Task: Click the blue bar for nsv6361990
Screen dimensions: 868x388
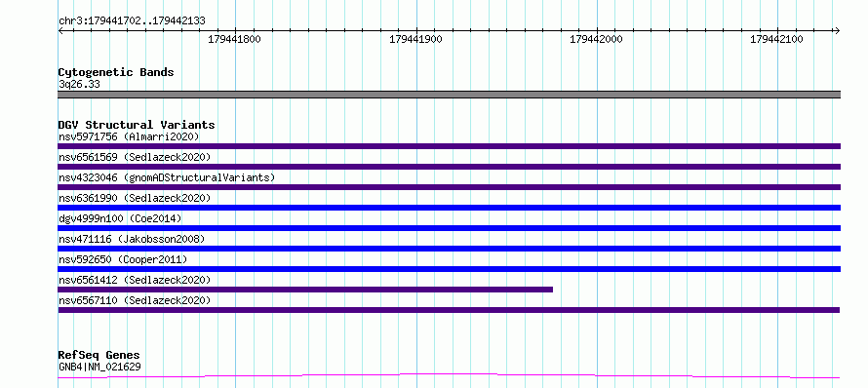Action: pos(449,208)
